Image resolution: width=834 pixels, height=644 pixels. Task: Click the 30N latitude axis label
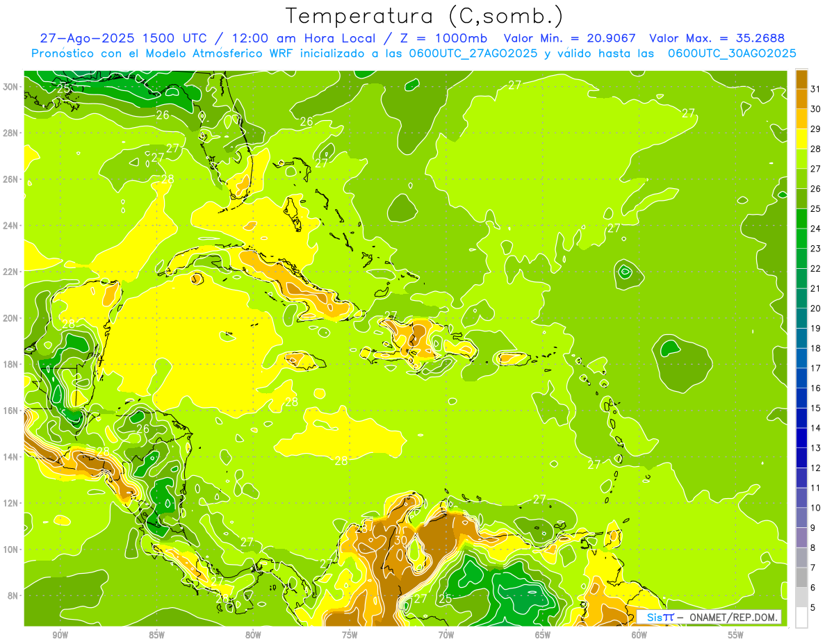(x=12, y=87)
